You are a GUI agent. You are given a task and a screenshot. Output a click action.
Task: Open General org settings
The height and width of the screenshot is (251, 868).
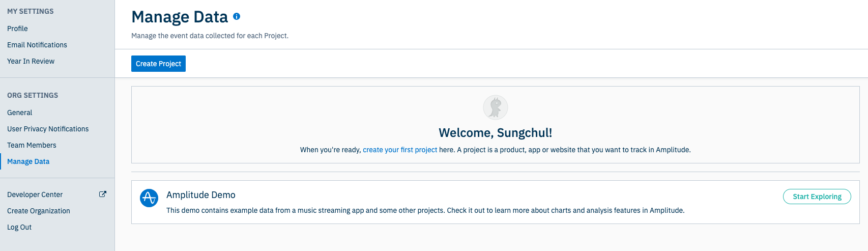click(x=20, y=113)
